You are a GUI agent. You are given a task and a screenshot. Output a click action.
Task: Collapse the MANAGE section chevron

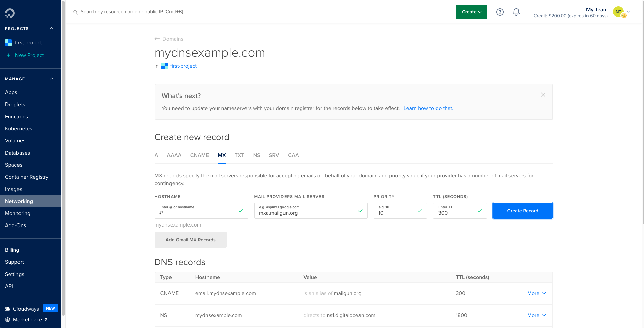coord(52,79)
